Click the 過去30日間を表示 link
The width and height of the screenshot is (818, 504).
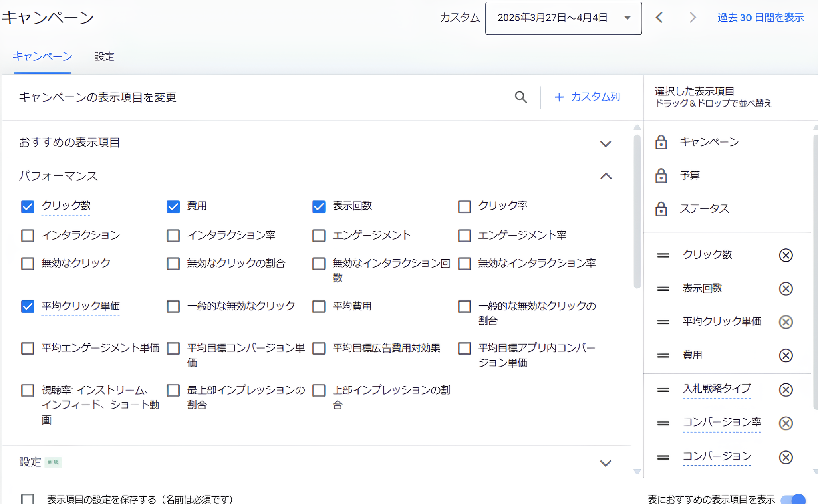click(x=761, y=17)
